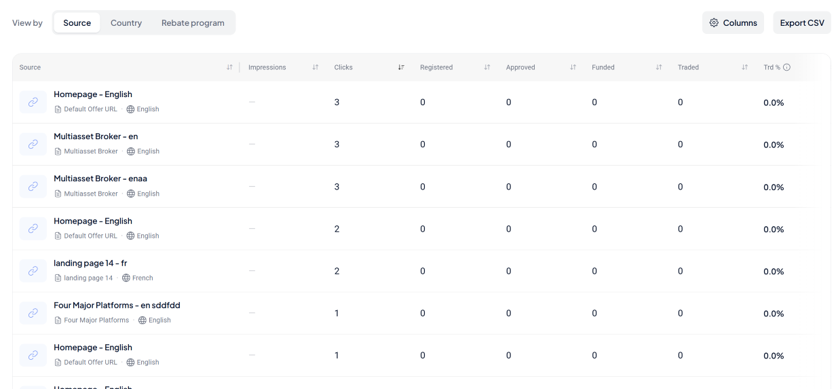Select the 'landing page 14 - fr' source name

(x=90, y=263)
